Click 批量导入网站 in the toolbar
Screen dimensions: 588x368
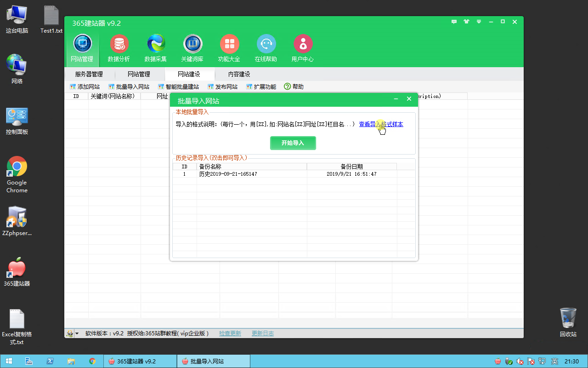point(129,86)
